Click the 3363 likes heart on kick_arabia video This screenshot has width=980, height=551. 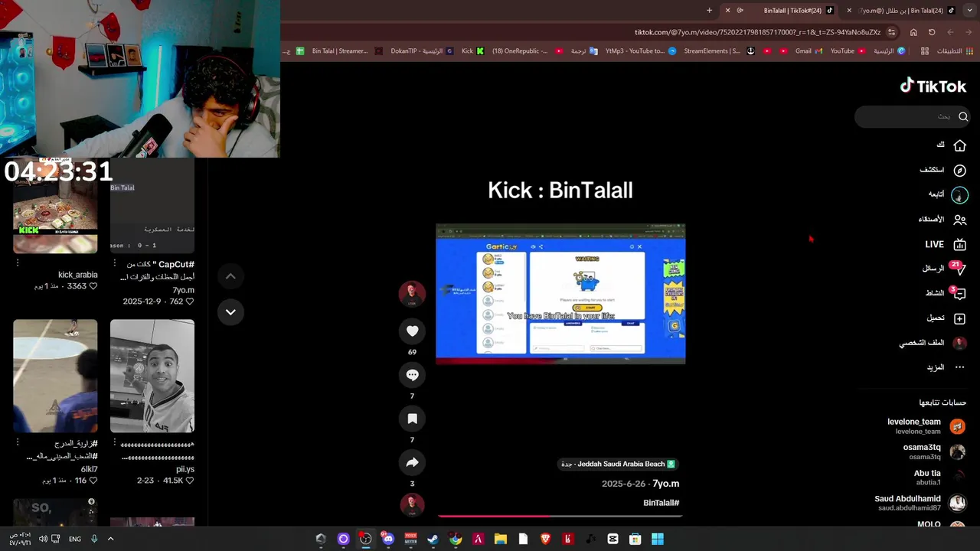[93, 286]
